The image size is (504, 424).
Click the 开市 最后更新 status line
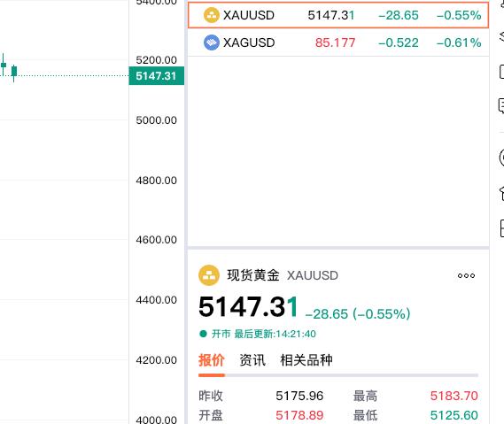tap(258, 334)
